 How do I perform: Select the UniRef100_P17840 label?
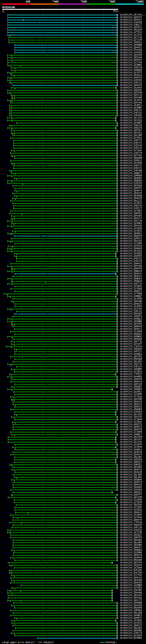click(x=131, y=150)
